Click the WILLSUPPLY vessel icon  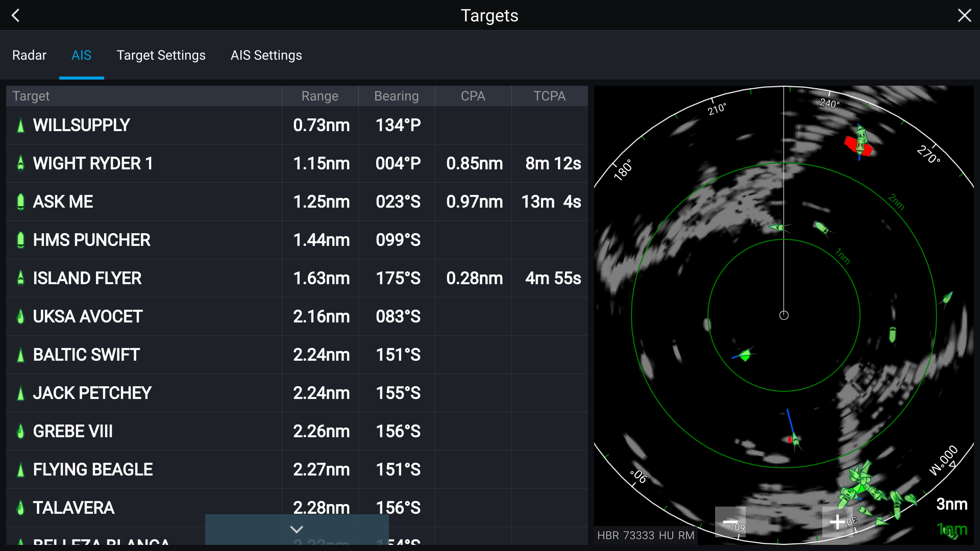(x=20, y=125)
